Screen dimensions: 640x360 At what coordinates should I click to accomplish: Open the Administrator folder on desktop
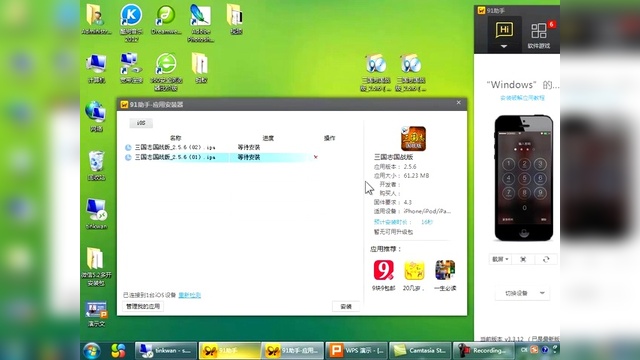96,19
